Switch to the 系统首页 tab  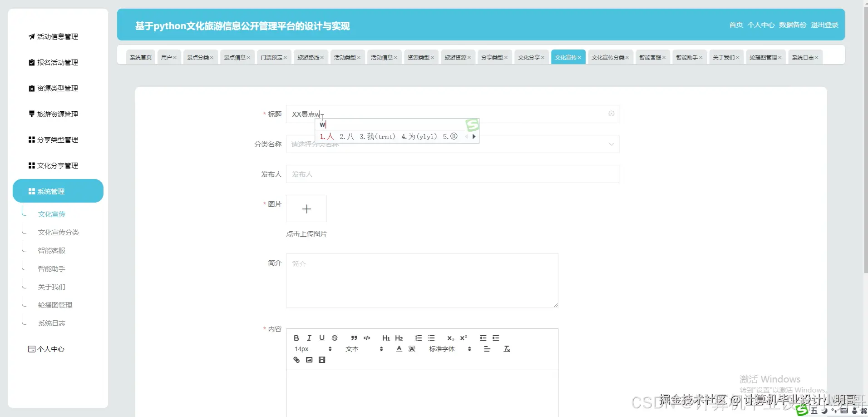coord(140,57)
